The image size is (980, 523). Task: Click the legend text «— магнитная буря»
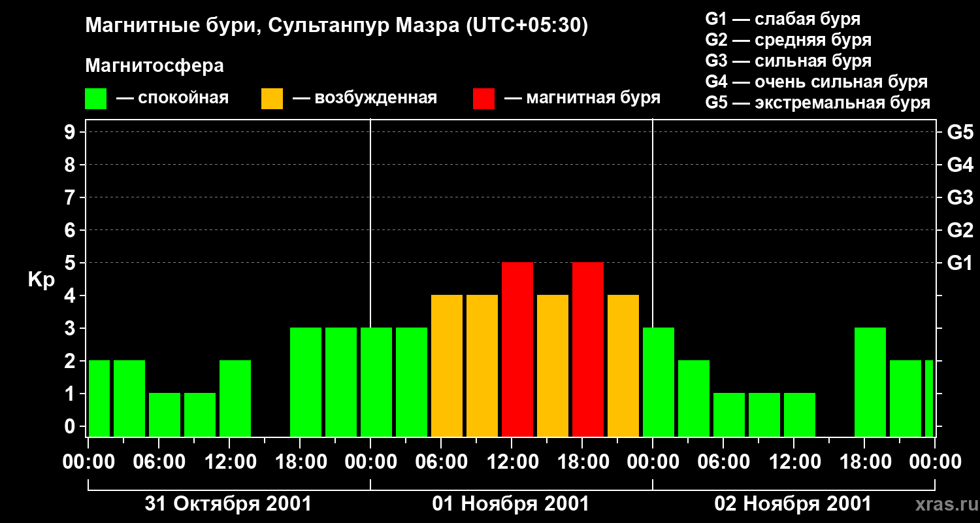(x=583, y=99)
